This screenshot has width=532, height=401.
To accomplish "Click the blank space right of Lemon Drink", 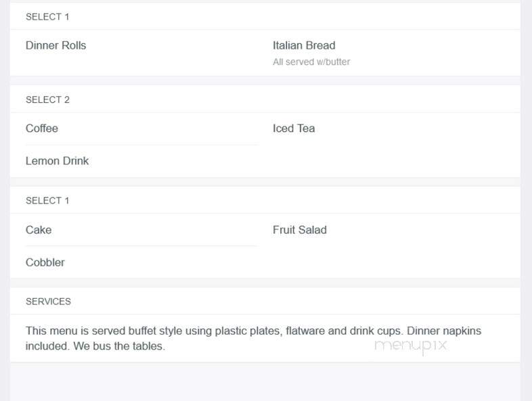I will pyautogui.click(x=390, y=161).
